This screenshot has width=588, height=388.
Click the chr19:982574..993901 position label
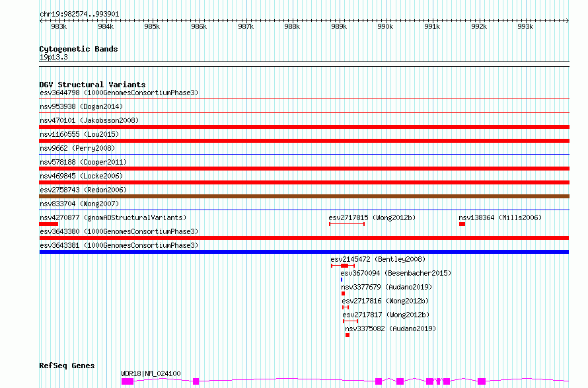click(x=79, y=15)
